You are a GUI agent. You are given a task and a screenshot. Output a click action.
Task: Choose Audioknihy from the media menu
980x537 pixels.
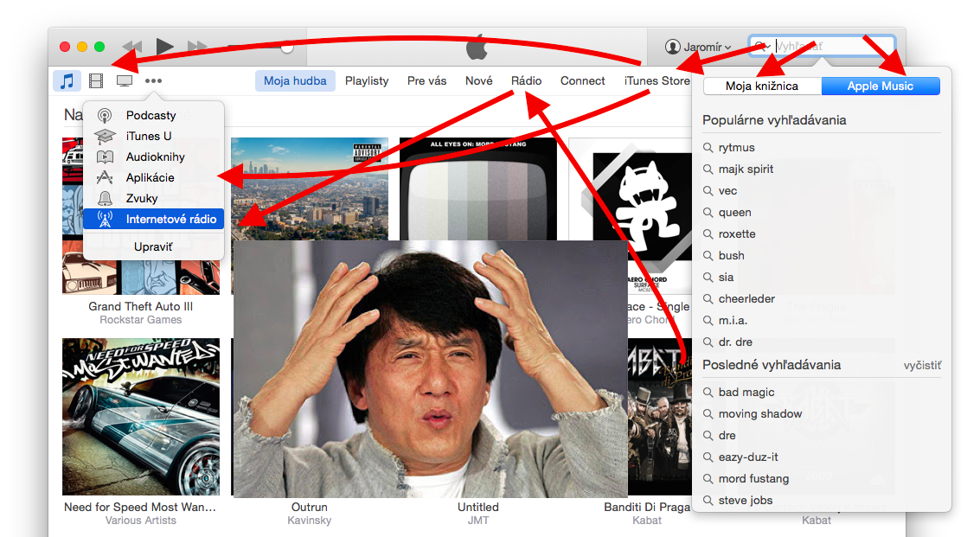(153, 157)
